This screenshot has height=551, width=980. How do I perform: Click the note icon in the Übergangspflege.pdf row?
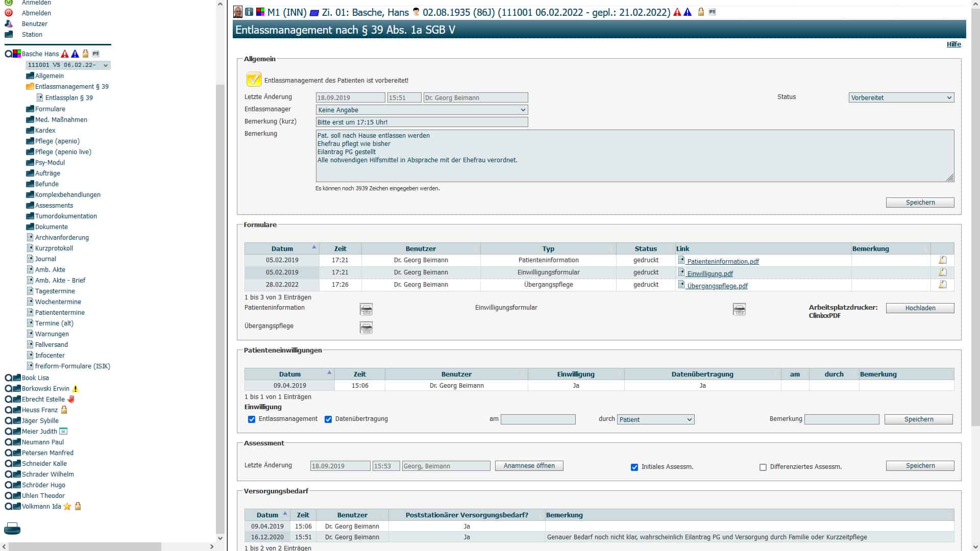[x=942, y=285]
